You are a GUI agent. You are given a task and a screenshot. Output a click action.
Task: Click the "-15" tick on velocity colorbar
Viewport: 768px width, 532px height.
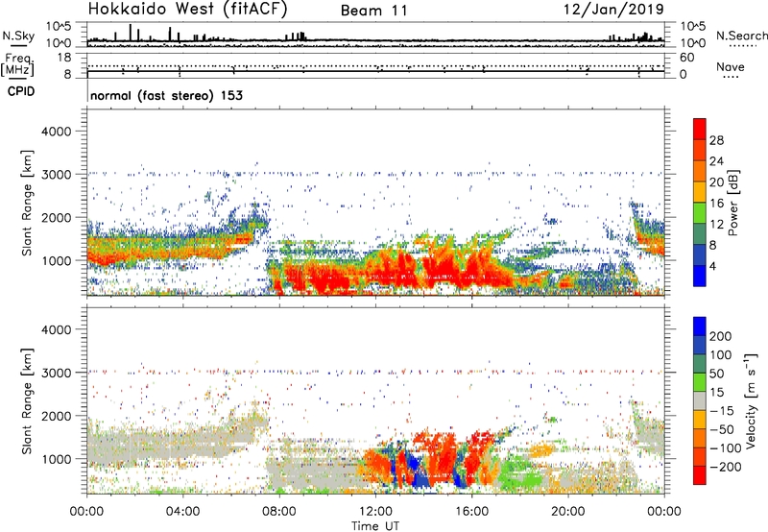(x=722, y=411)
